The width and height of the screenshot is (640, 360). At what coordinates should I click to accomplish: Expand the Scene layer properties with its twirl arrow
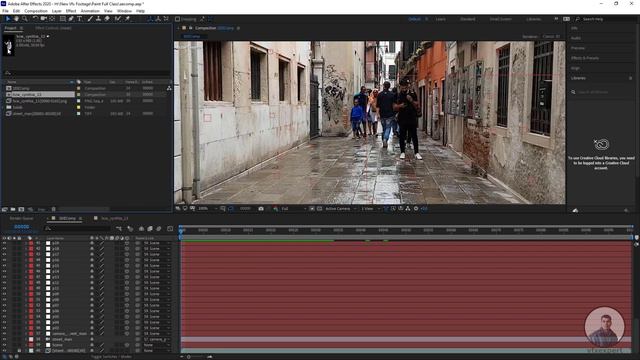[x=26, y=345]
